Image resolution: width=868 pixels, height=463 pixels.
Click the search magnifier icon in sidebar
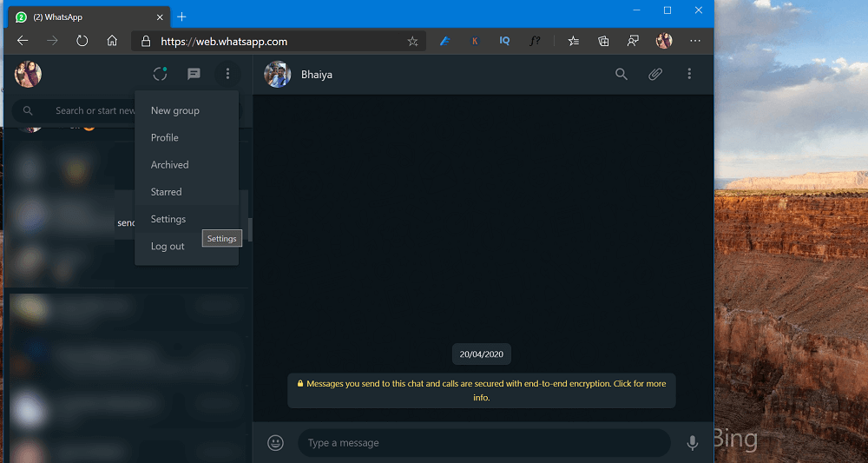click(x=29, y=111)
